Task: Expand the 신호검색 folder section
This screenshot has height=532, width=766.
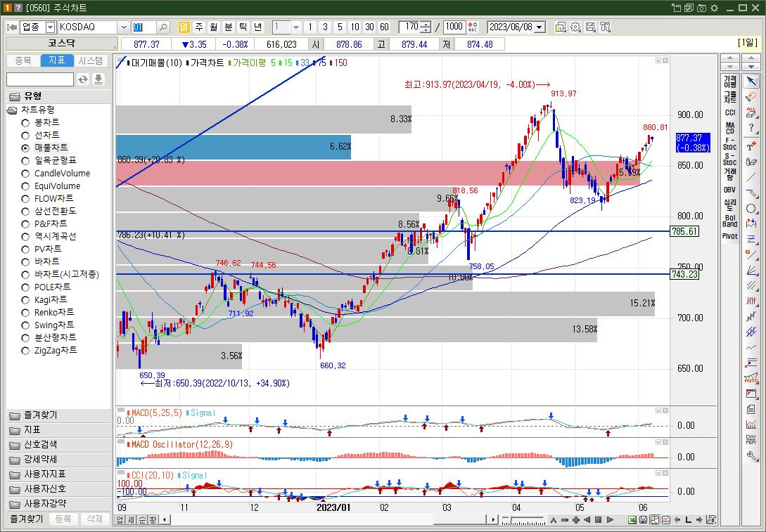Action: 58,445
